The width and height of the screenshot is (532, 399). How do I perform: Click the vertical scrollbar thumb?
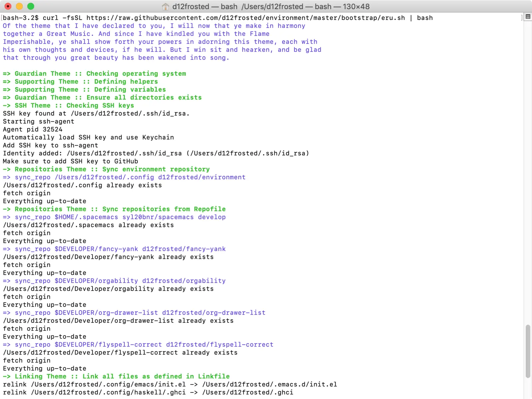tap(528, 351)
